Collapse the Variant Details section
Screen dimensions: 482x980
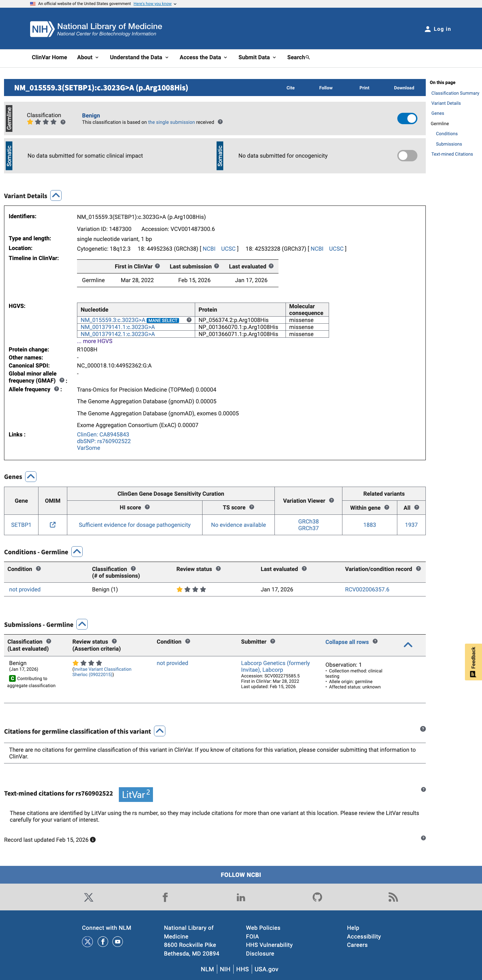click(56, 195)
